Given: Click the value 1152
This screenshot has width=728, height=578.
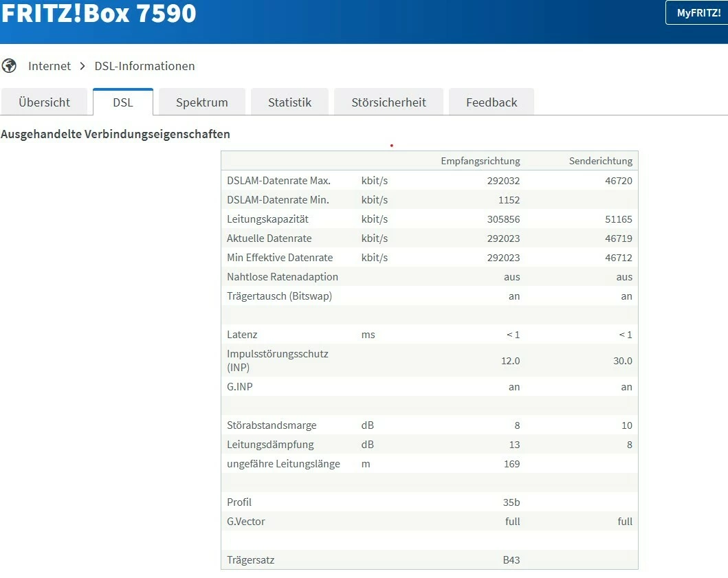Looking at the screenshot, I should (x=509, y=200).
